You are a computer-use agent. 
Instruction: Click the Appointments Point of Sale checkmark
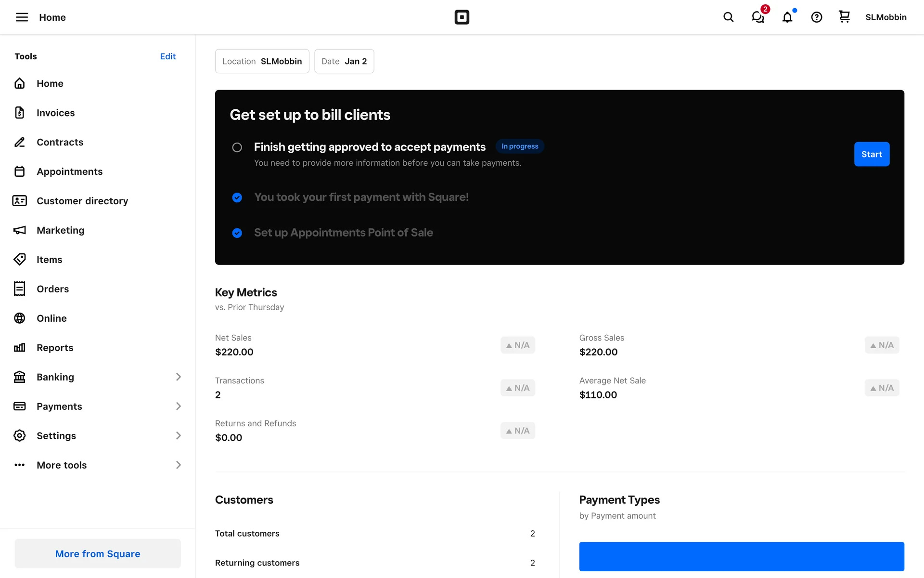click(x=237, y=233)
